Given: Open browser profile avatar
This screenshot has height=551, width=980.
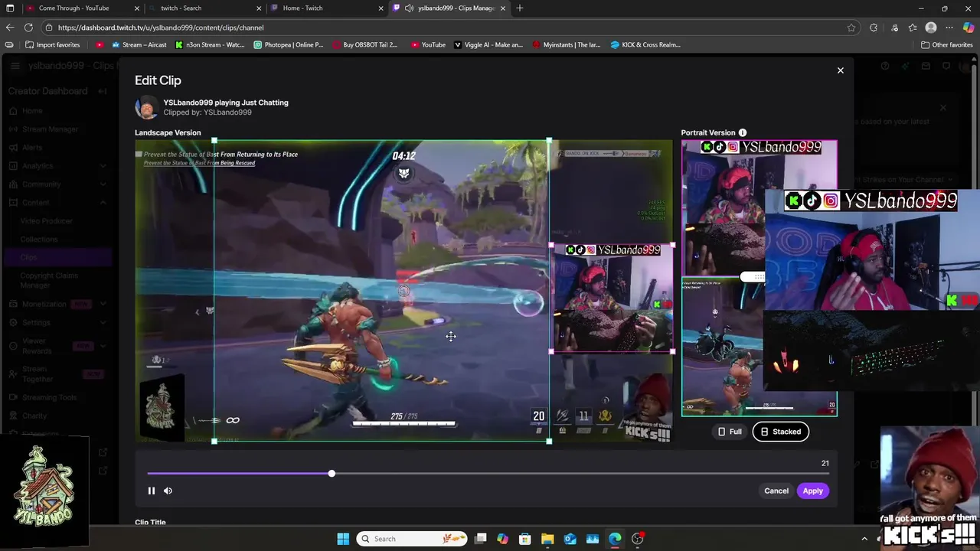Looking at the screenshot, I should click(931, 28).
